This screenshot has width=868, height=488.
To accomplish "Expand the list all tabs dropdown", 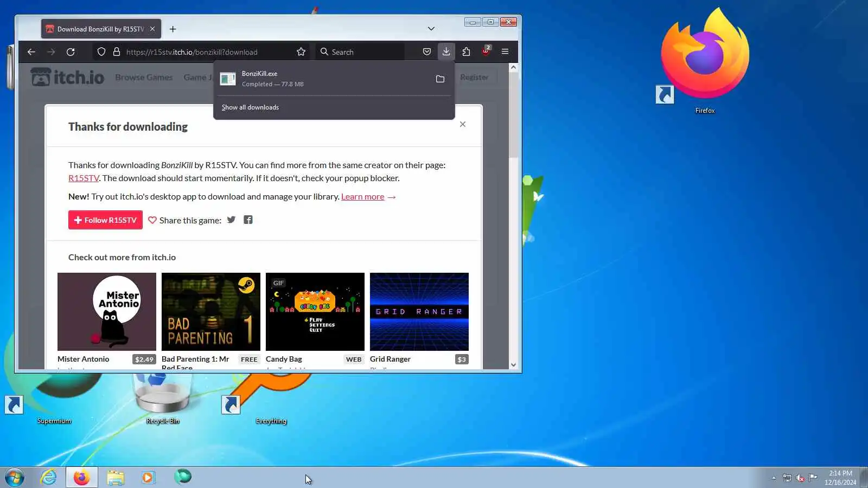I will [x=431, y=29].
